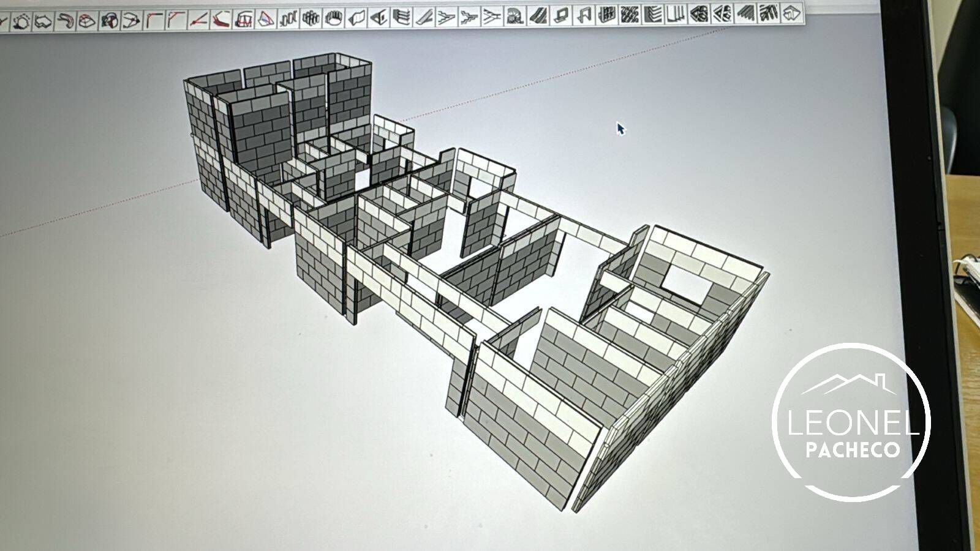Select the diagonal stripes wedge icon
This screenshot has height=551, width=980.
coord(745,13)
